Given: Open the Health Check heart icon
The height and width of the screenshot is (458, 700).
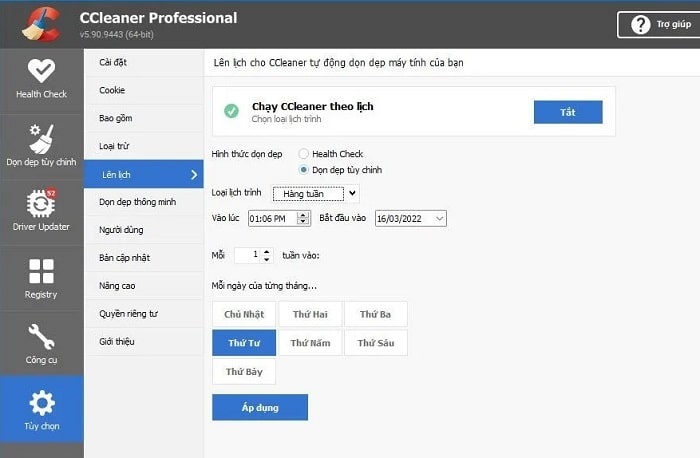Looking at the screenshot, I should [x=42, y=71].
